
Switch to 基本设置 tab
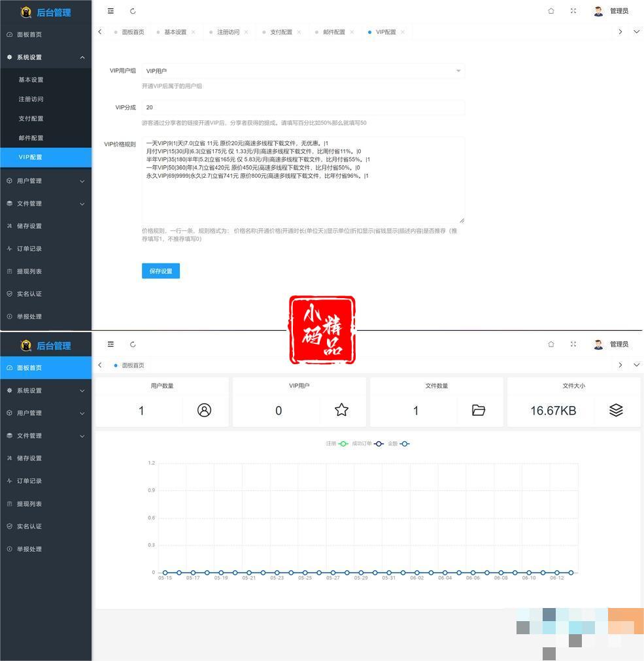[175, 32]
